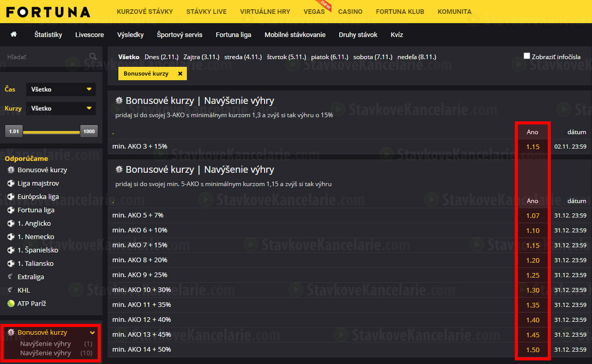Click the maximum odds slider handle 1000

tap(89, 131)
